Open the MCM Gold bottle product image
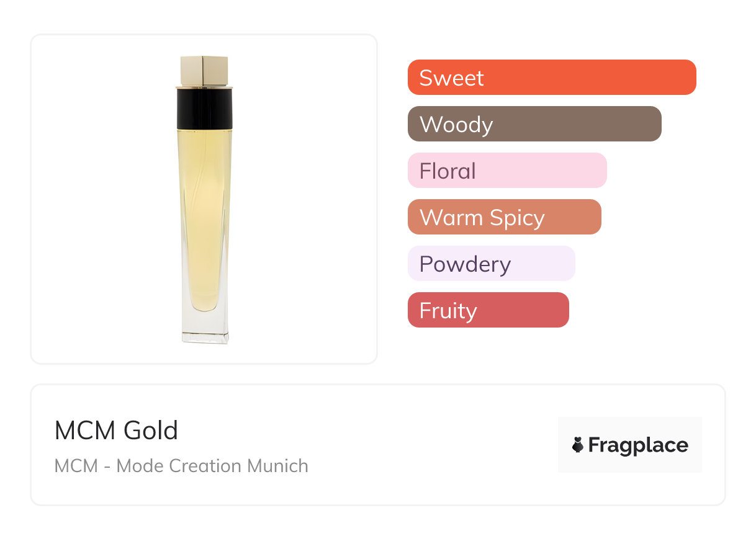Image resolution: width=756 pixels, height=536 pixels. [204, 199]
